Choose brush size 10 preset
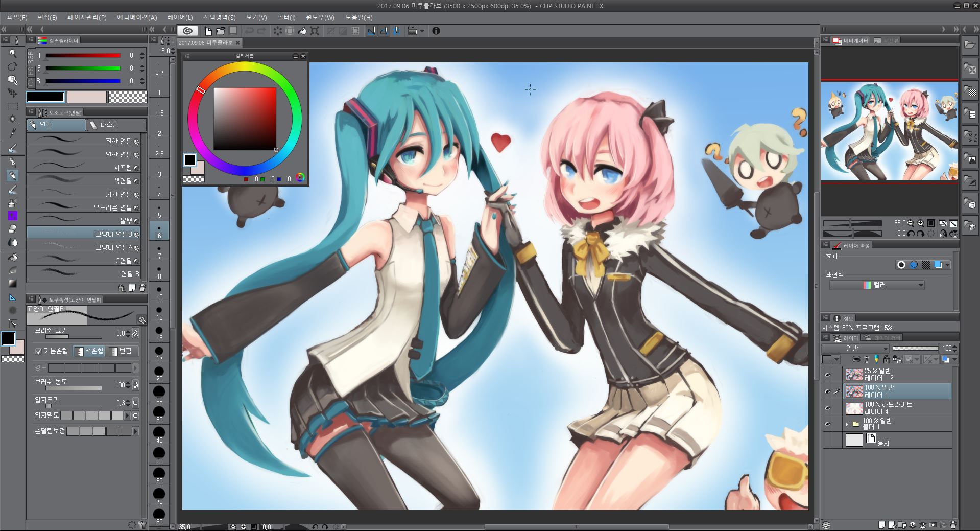The width and height of the screenshot is (980, 531). click(x=159, y=291)
